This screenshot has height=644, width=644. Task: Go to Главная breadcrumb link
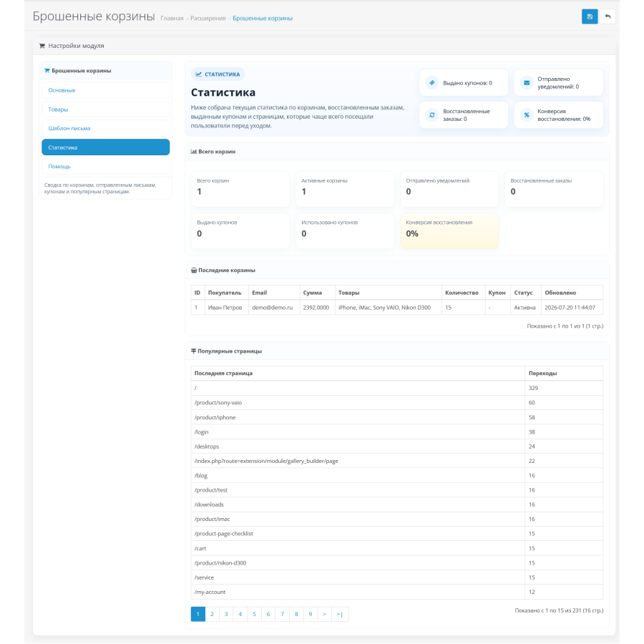coord(172,19)
